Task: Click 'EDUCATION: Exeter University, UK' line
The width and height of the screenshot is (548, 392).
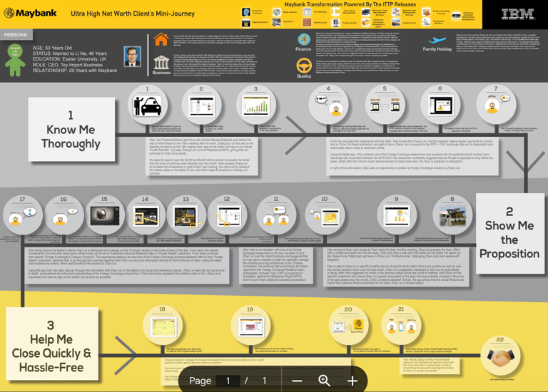Action: [69, 59]
